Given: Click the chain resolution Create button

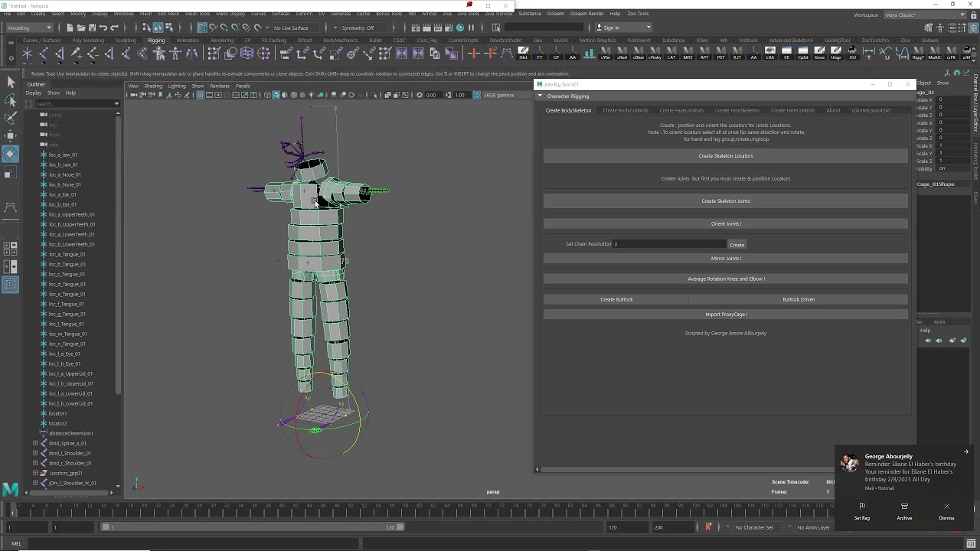Looking at the screenshot, I should pyautogui.click(x=737, y=245).
